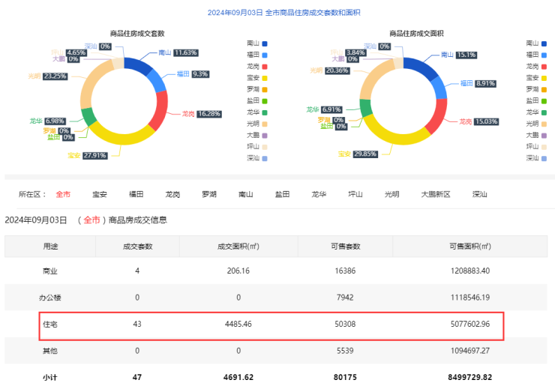Click 福田 blue legend swatch in 成交套数 chart

[264, 55]
